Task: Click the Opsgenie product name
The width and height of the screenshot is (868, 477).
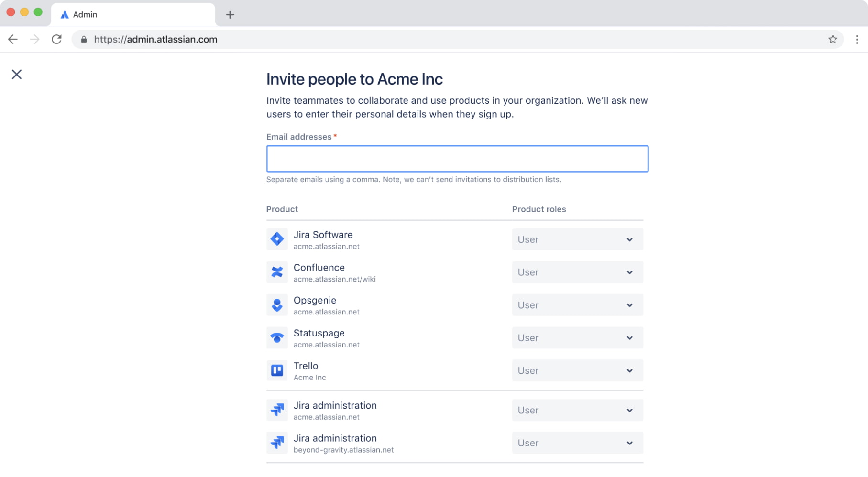Action: [315, 300]
